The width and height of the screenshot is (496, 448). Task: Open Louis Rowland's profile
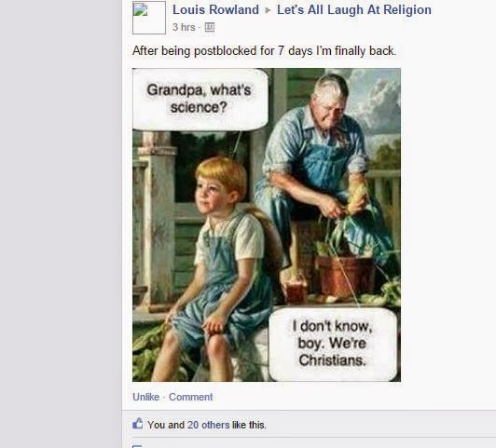(215, 10)
